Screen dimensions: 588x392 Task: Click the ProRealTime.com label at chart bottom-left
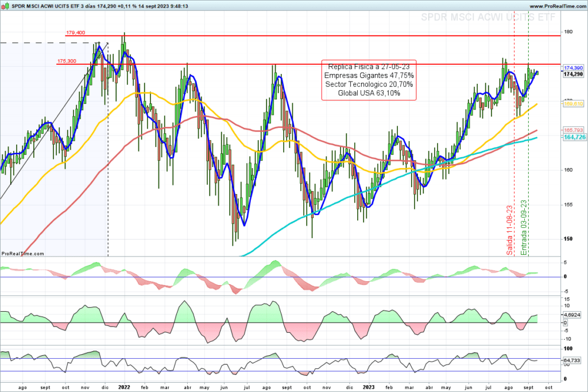(x=23, y=254)
